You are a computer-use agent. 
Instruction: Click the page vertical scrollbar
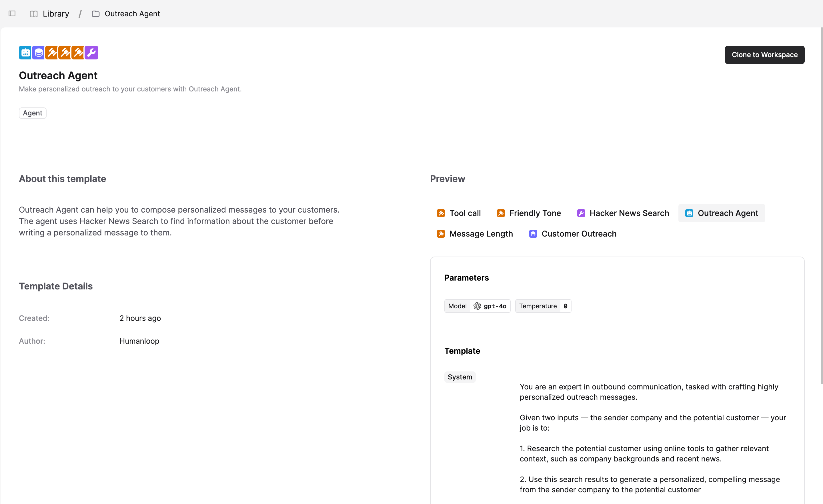(x=821, y=205)
